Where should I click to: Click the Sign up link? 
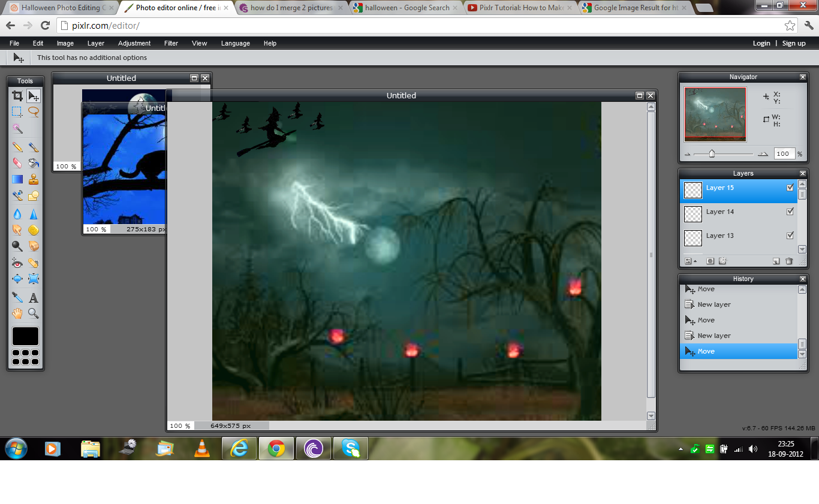tap(794, 43)
